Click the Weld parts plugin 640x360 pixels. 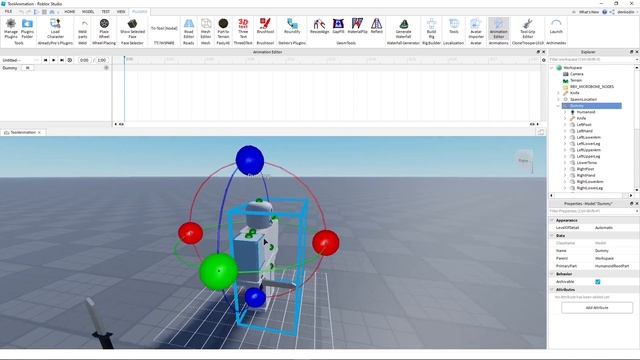pyautogui.click(x=83, y=28)
